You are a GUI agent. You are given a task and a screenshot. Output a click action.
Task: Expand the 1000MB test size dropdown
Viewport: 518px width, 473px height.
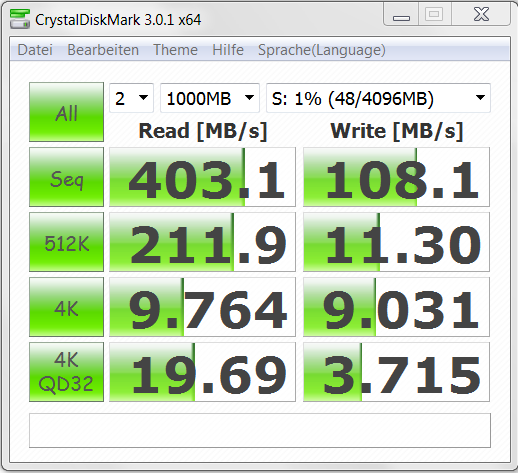coord(210,98)
